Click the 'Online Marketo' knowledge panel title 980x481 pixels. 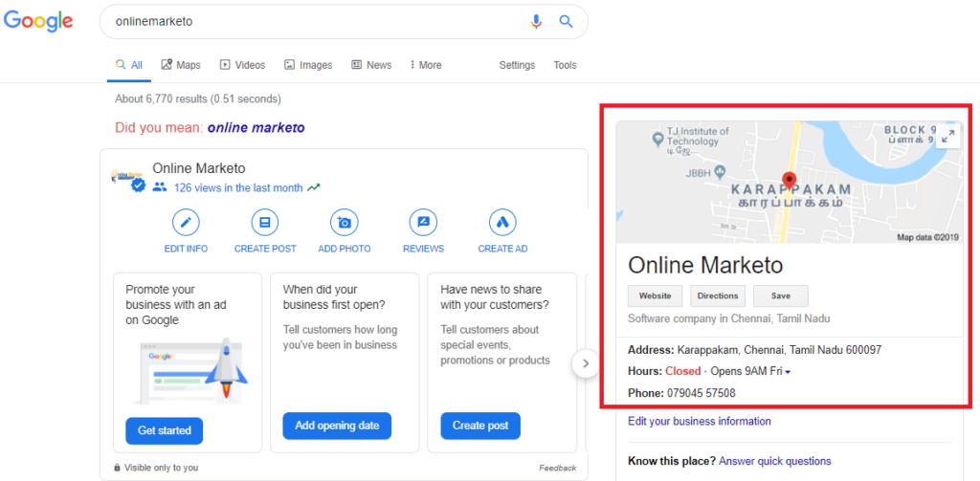pyautogui.click(x=705, y=265)
